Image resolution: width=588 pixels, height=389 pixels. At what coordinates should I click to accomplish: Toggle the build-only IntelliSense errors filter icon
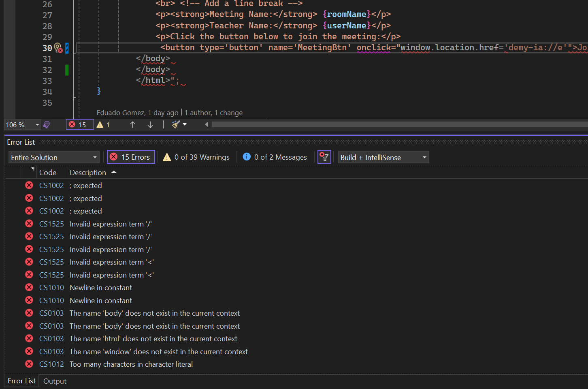coord(324,157)
